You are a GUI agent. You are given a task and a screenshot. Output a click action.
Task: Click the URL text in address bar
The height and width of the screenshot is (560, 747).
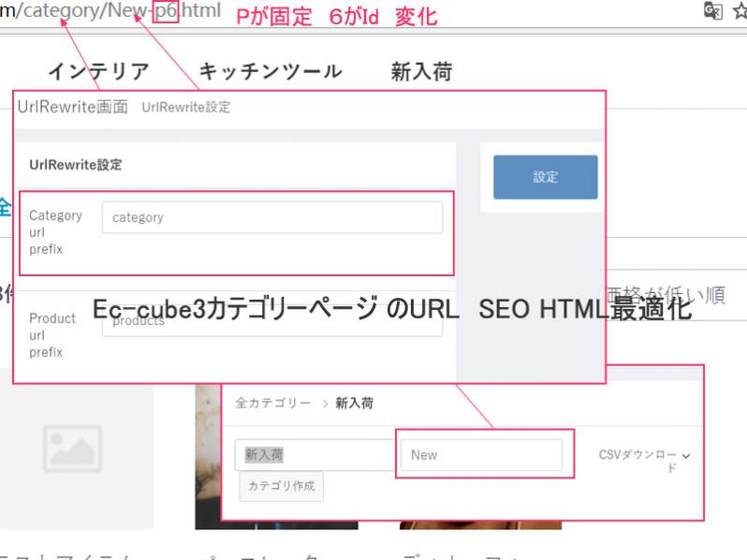click(x=110, y=10)
